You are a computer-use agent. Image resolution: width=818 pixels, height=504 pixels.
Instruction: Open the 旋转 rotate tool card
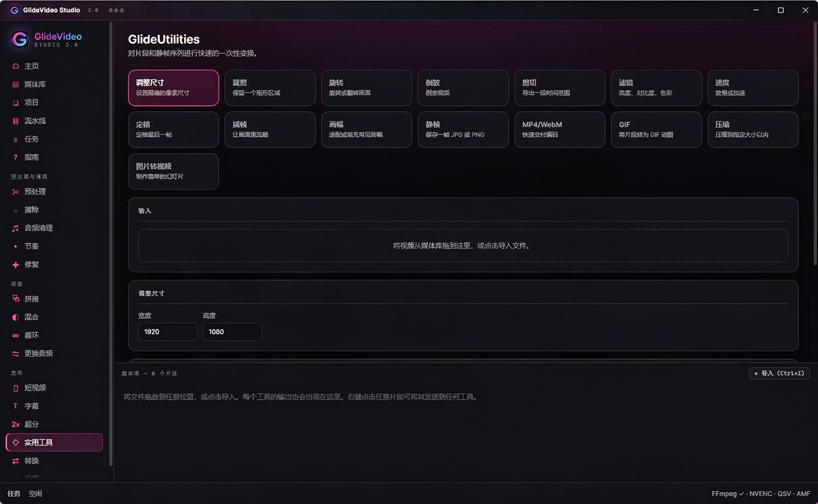(366, 88)
